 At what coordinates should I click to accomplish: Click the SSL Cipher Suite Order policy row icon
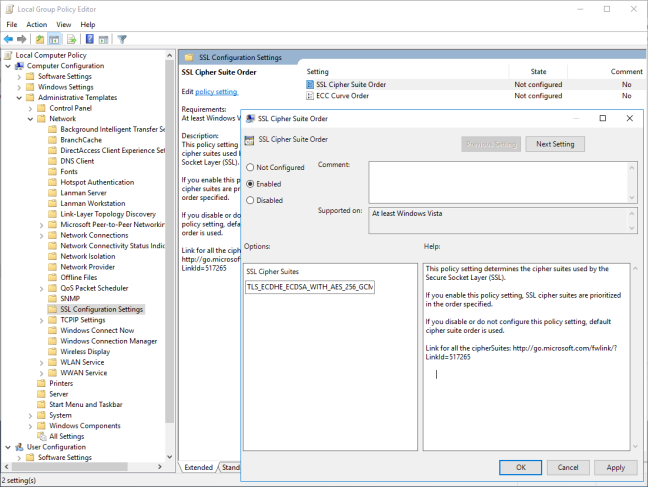pyautogui.click(x=310, y=84)
